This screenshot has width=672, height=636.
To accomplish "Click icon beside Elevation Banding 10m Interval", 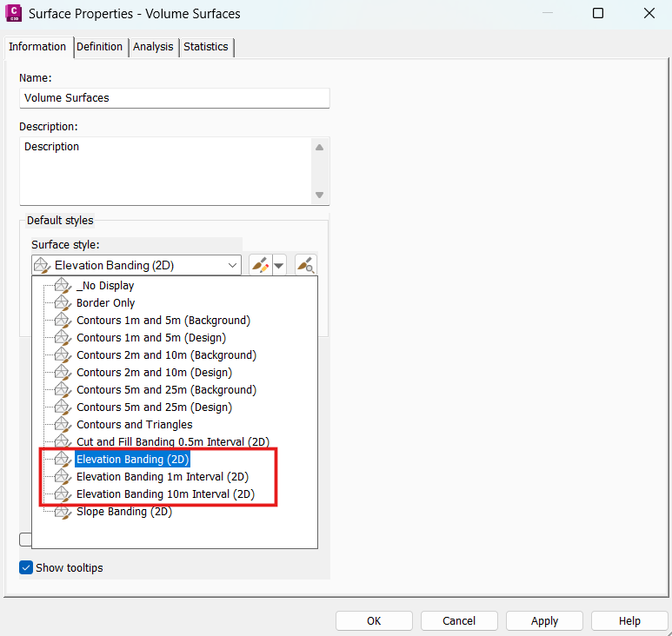I will click(x=62, y=494).
